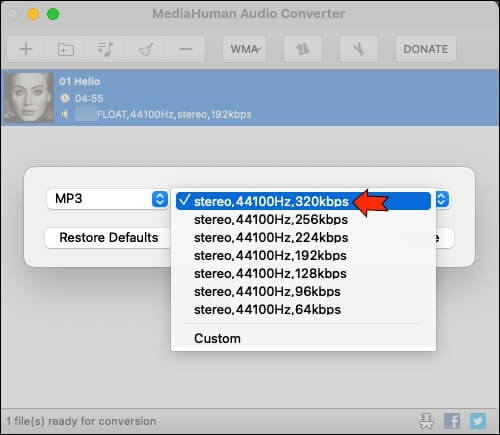The height and width of the screenshot is (435, 500).
Task: Pick stereo,44100Hz,128kbps option
Action: [x=303, y=273]
